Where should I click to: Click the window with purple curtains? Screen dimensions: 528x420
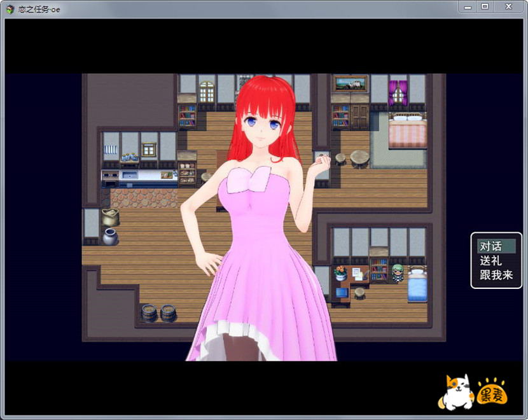coord(398,93)
